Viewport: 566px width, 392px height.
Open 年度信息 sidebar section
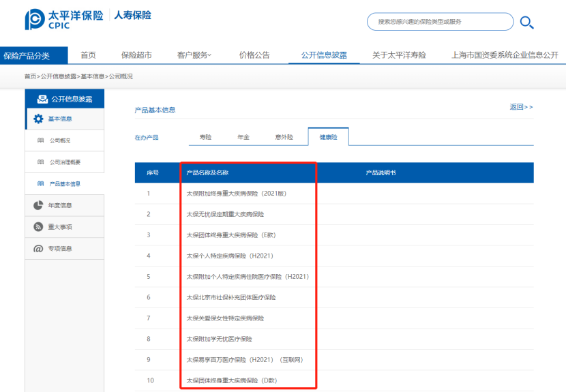pyautogui.click(x=65, y=205)
